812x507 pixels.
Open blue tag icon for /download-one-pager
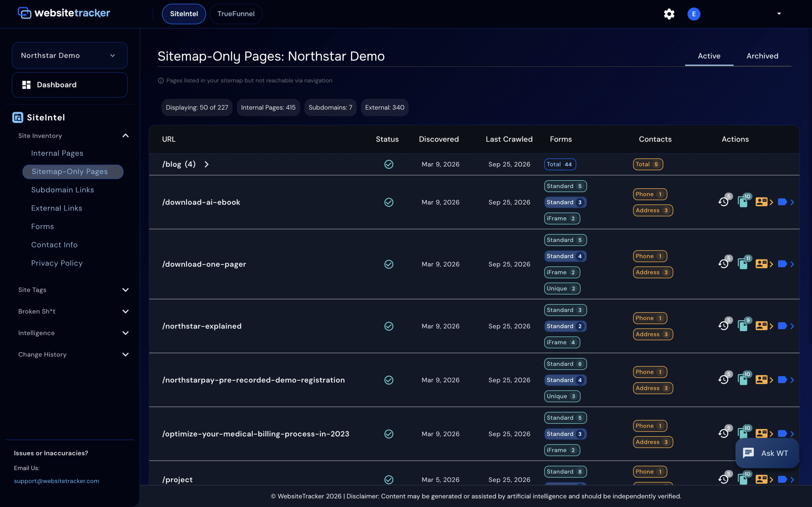[782, 264]
